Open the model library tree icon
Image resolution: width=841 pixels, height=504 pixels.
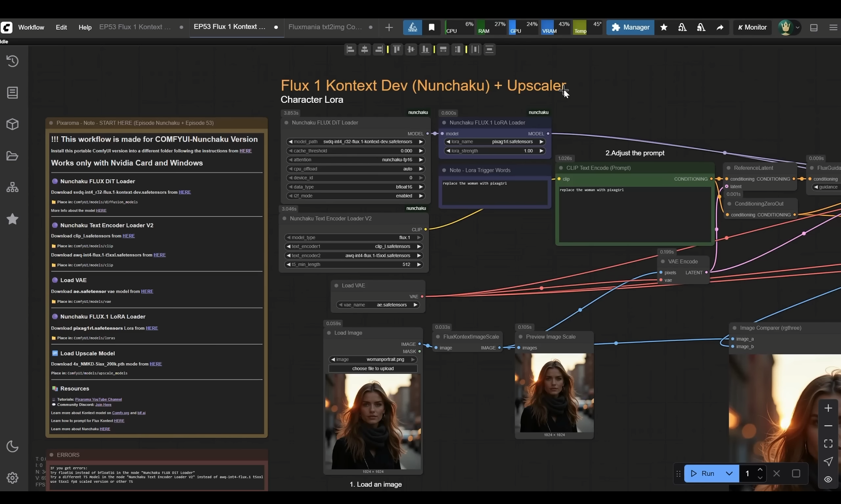(x=12, y=187)
